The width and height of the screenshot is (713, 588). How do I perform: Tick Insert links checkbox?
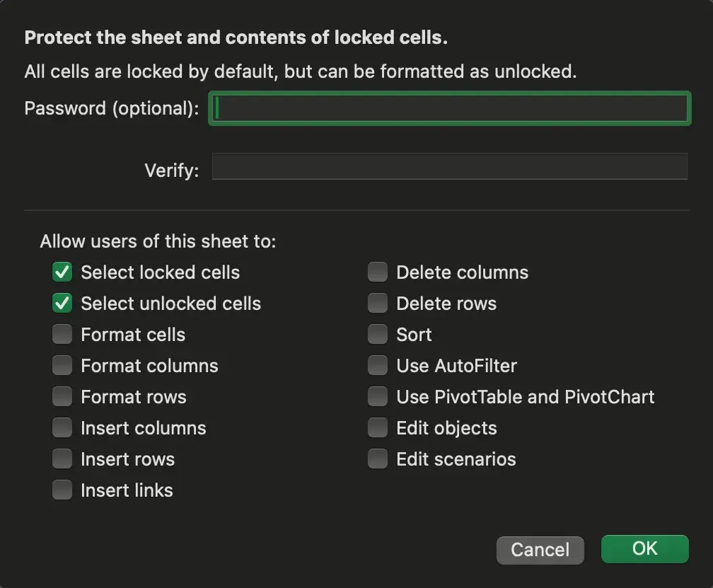[62, 490]
